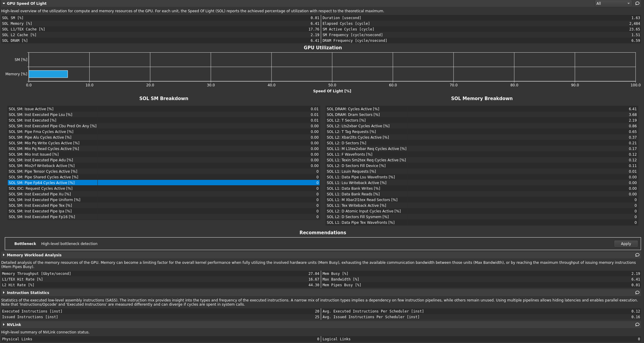
Task: Collapse the GPU Speed Of Light section
Action: [4, 4]
